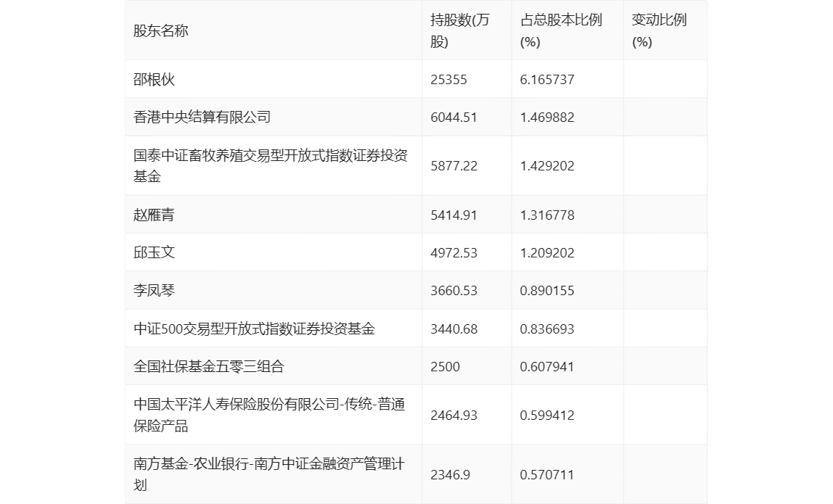
Task: Select the percentage 1.429202
Action: click(x=547, y=166)
